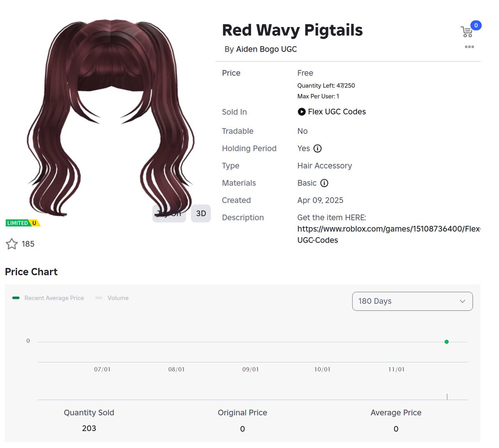Click the Limited U badge
Screen dimensions: 499x448
pyautogui.click(x=23, y=223)
